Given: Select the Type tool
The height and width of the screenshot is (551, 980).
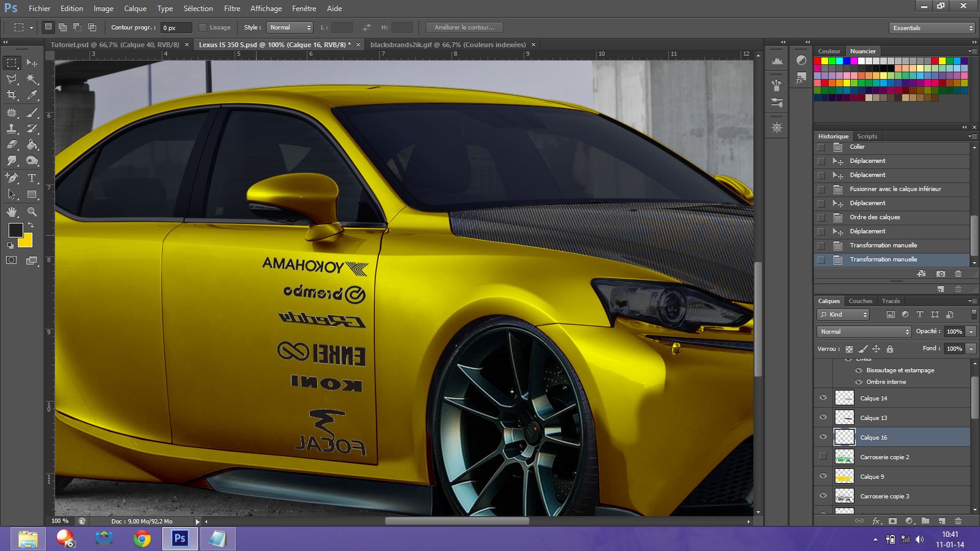Looking at the screenshot, I should tap(32, 178).
